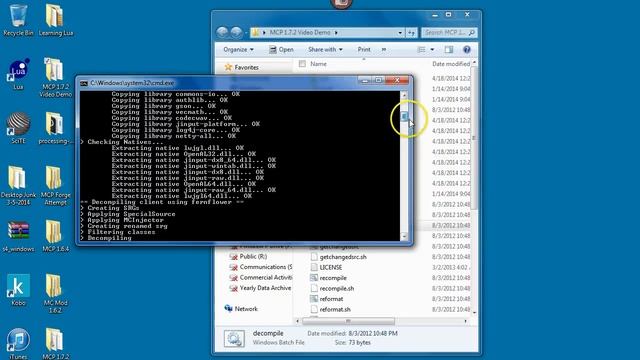The image size is (640, 360).
Task: Expand the address bar history dropdown
Action: 400,33
